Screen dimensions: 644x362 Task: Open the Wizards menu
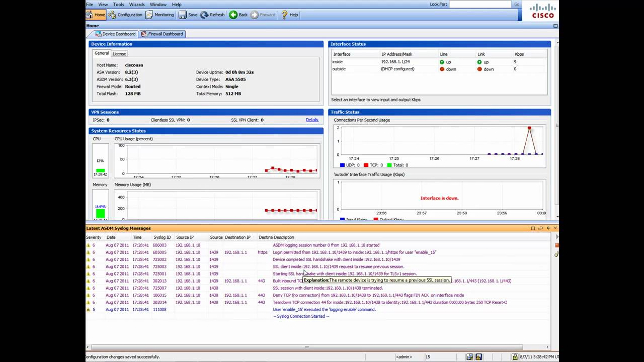tap(136, 5)
